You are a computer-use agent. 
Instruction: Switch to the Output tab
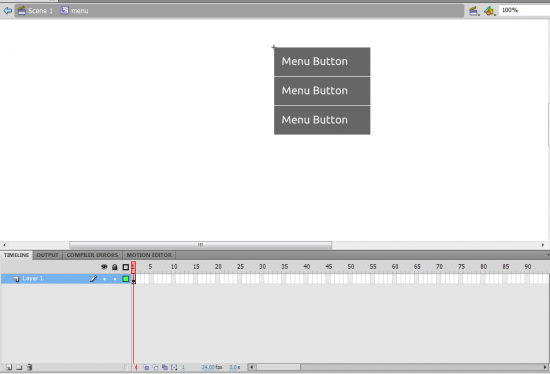(47, 255)
